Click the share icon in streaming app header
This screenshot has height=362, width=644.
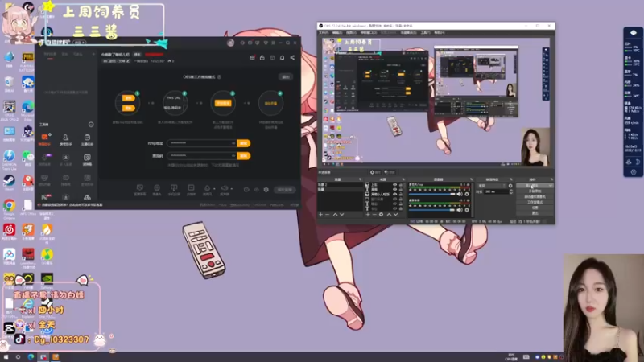click(292, 58)
